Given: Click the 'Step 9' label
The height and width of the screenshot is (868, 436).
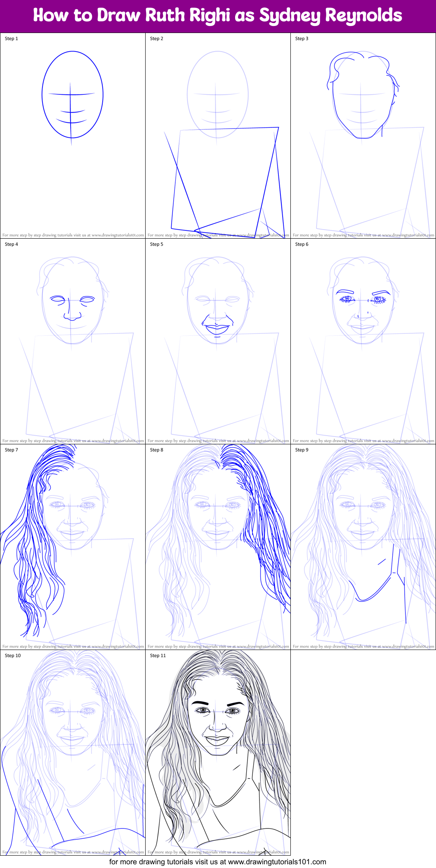Looking at the screenshot, I should (302, 450).
